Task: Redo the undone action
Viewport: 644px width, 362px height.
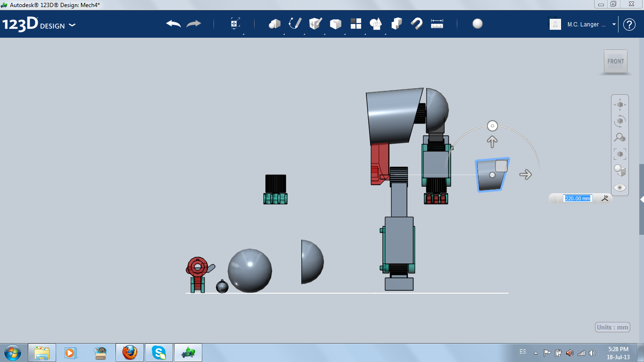Action: pos(194,24)
